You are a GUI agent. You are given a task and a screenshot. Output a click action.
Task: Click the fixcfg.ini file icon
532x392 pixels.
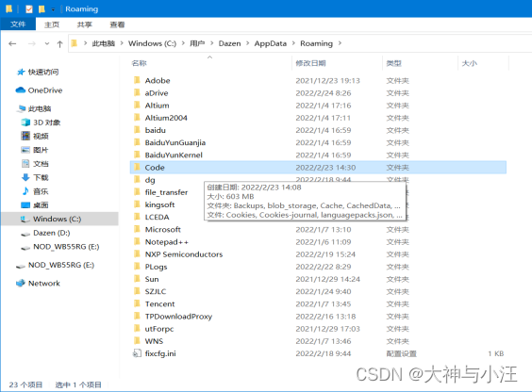(137, 353)
